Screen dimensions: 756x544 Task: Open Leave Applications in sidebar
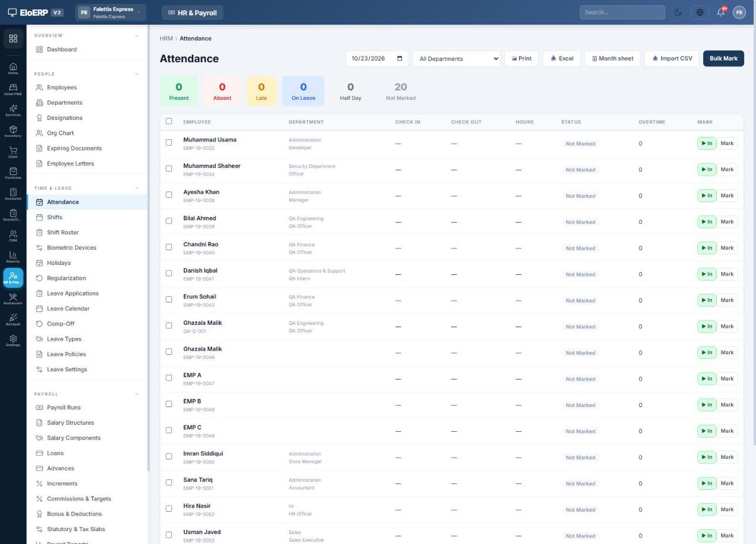click(87, 293)
